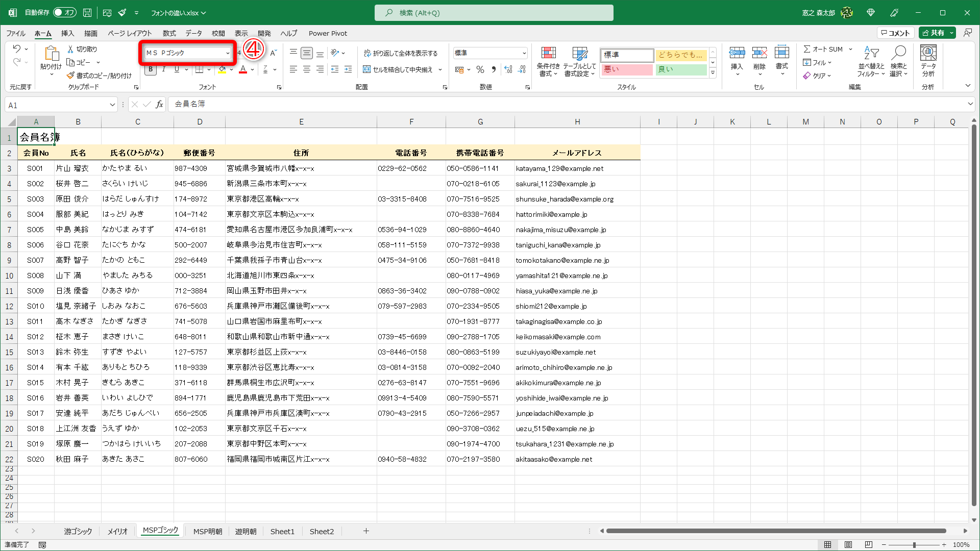This screenshot has width=980, height=551.
Task: Open the font name dropdown
Action: tap(228, 53)
